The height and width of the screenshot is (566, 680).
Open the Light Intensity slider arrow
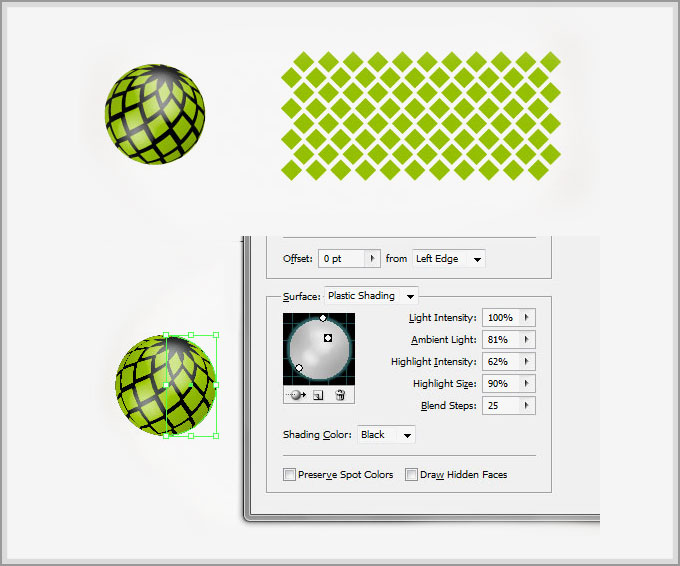pos(527,317)
